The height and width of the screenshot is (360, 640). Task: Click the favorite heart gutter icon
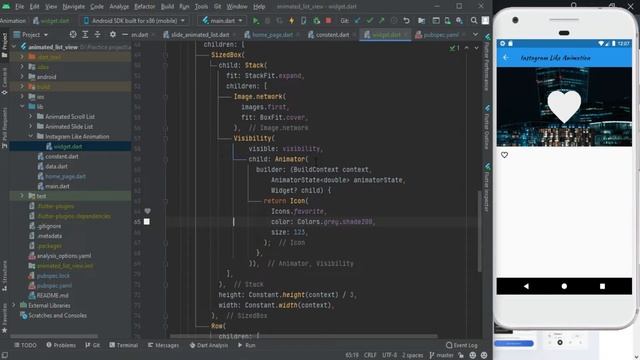click(x=147, y=211)
